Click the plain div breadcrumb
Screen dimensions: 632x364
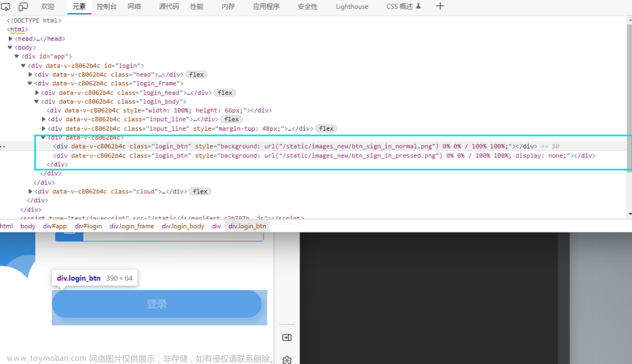[x=216, y=226]
